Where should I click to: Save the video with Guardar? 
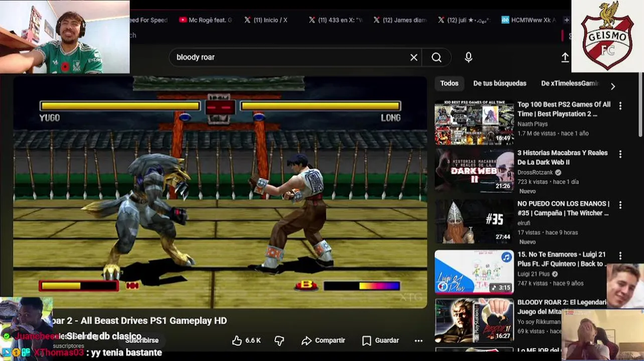click(381, 340)
